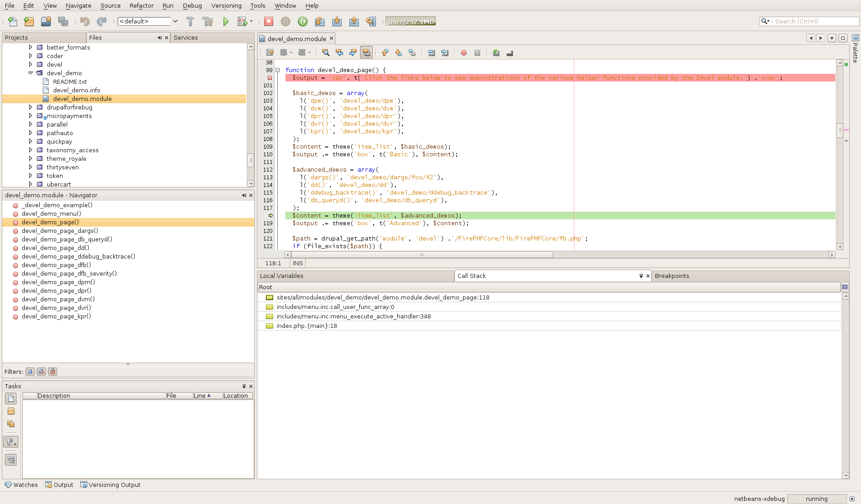Expand the taxonomy_access folder
The width and height of the screenshot is (861, 504).
click(31, 150)
